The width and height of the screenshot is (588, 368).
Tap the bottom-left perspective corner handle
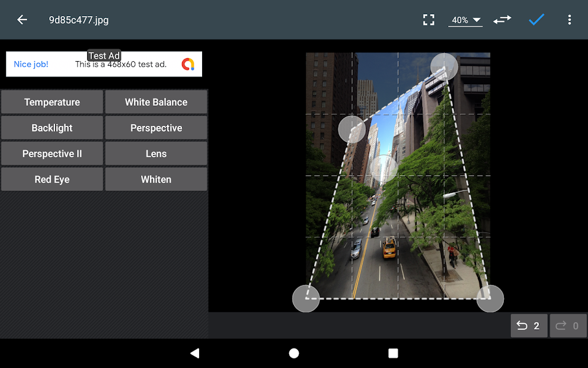coord(306,298)
